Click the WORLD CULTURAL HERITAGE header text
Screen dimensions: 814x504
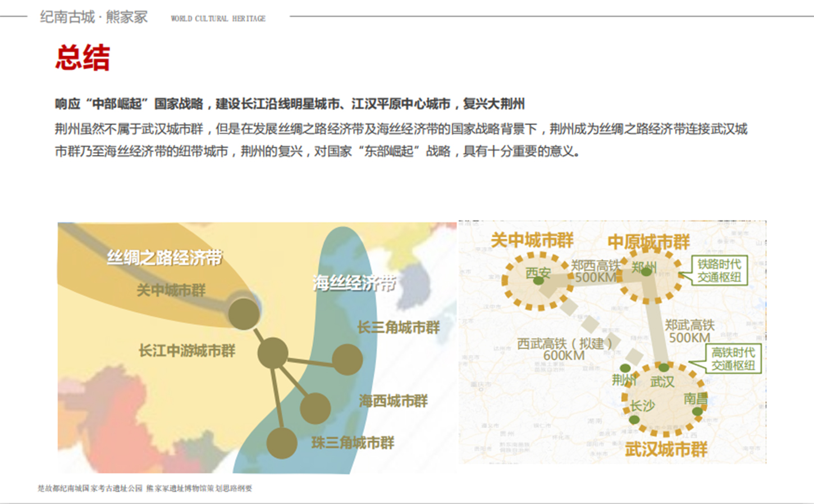218,19
